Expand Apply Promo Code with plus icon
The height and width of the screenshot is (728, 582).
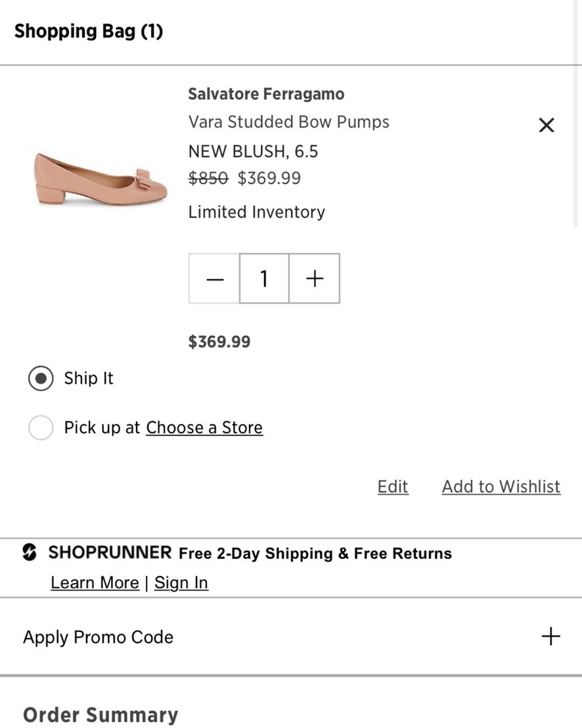point(550,636)
